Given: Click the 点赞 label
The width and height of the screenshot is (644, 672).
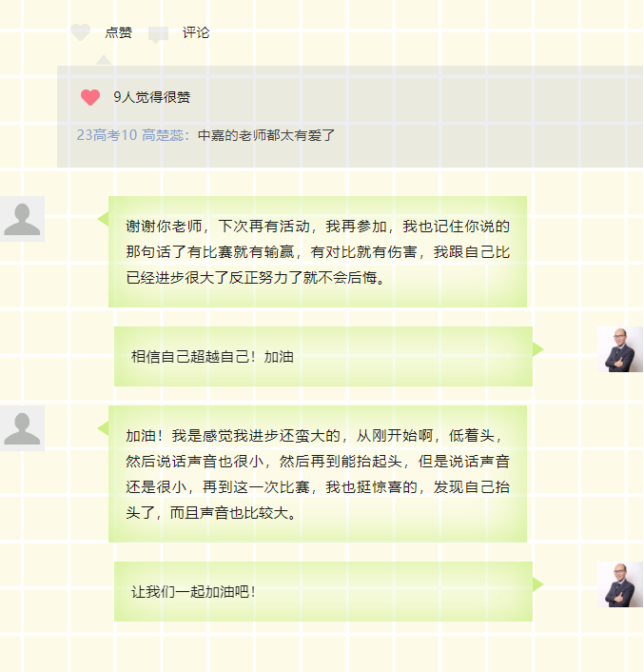Looking at the screenshot, I should pyautogui.click(x=119, y=32).
